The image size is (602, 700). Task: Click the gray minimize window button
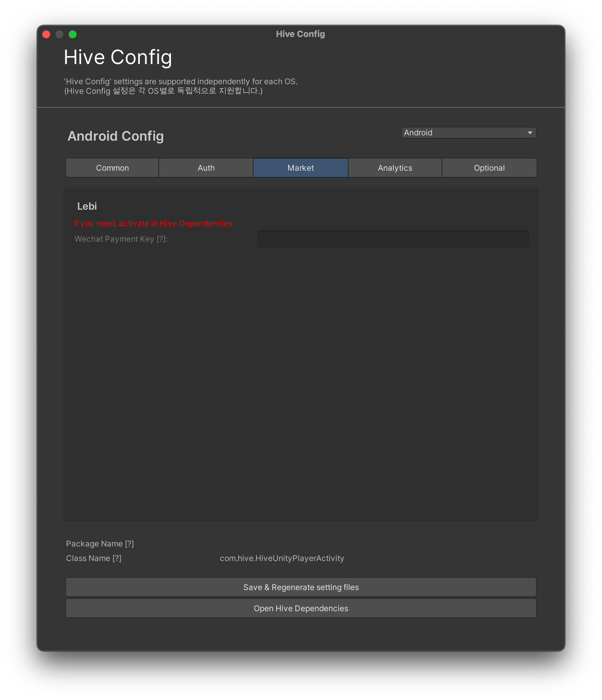[x=59, y=34]
